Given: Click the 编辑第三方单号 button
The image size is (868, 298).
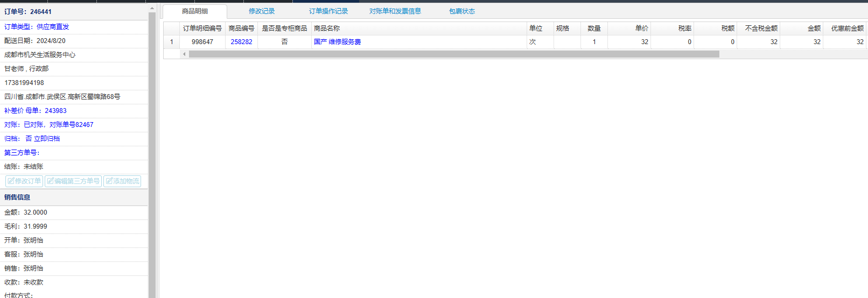Looking at the screenshot, I should pos(73,181).
